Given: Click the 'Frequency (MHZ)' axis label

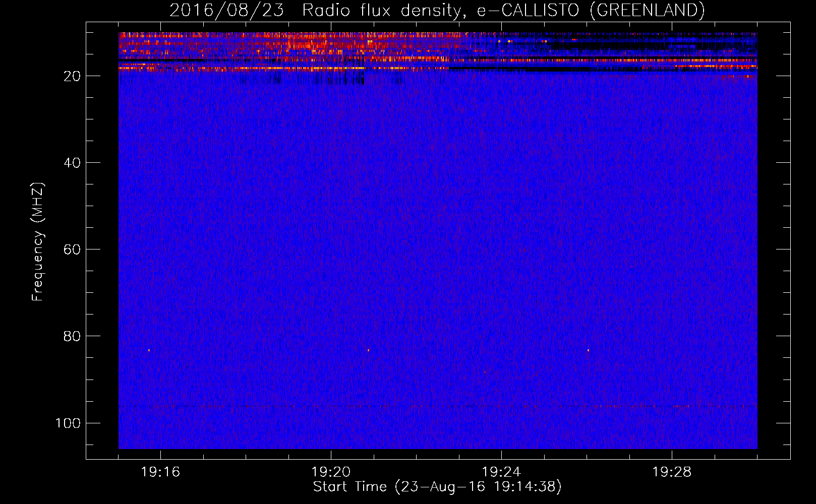Looking at the screenshot, I should click(x=38, y=242).
